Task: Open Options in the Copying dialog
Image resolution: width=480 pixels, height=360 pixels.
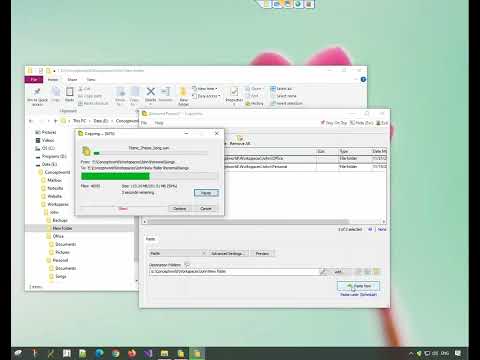Action: click(180, 208)
